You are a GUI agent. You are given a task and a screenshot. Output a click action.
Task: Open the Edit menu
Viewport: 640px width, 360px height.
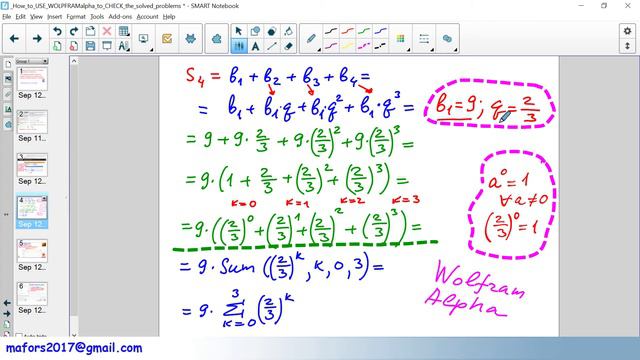[20, 17]
